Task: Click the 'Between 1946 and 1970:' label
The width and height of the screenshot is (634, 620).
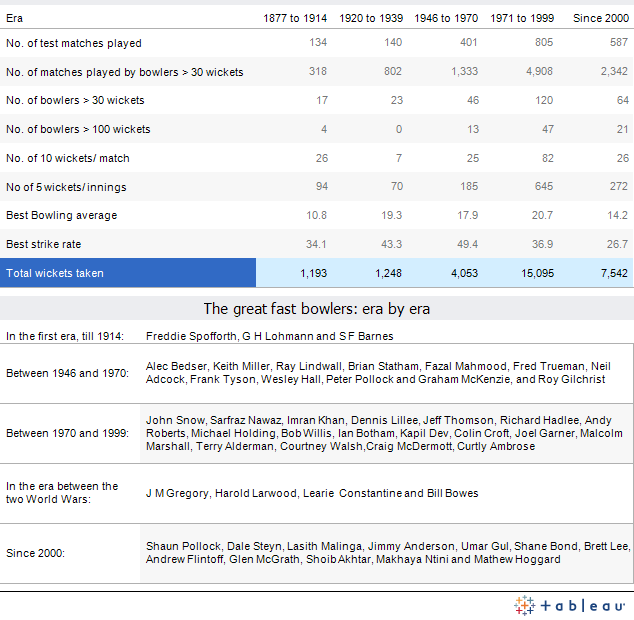Action: coord(68,373)
